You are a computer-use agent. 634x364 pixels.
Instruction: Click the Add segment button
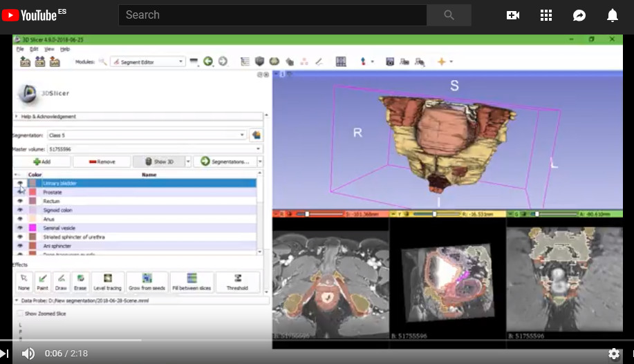click(42, 162)
